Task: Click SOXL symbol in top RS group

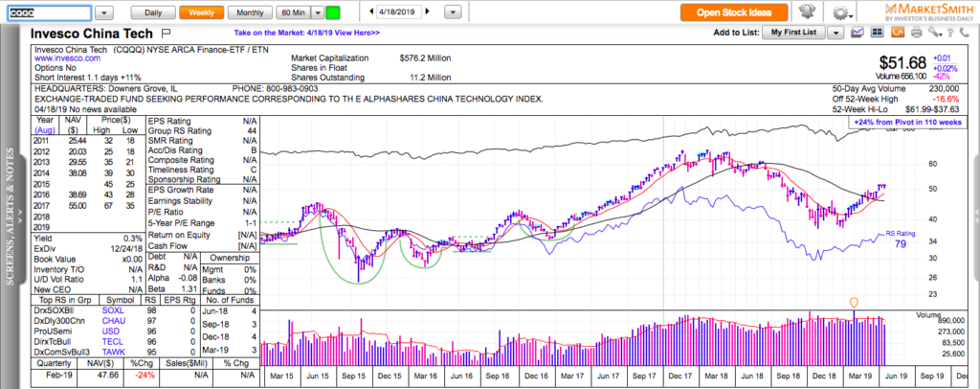Action: [x=113, y=310]
